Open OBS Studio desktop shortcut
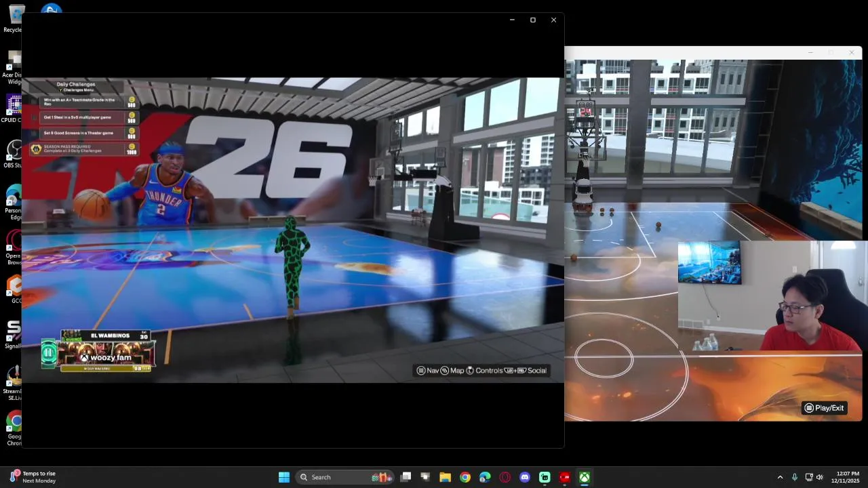The width and height of the screenshot is (868, 488). coord(13,154)
